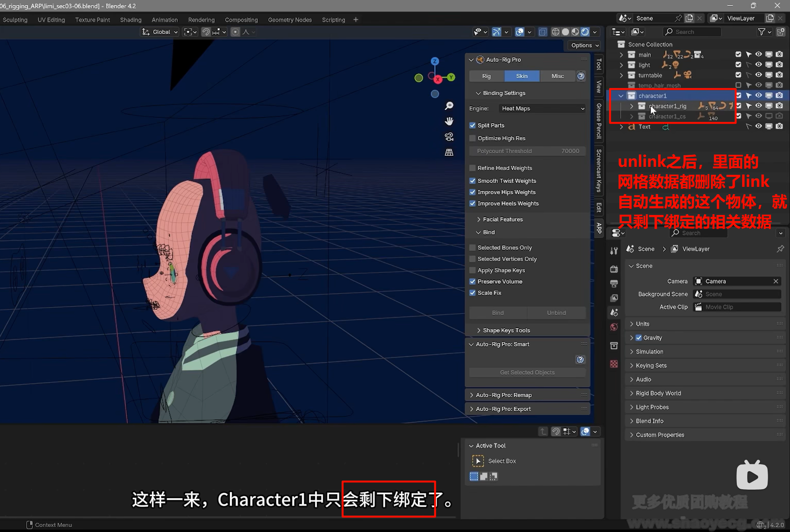Open Collection properties tab icon
This screenshot has width=790, height=532.
click(x=614, y=346)
